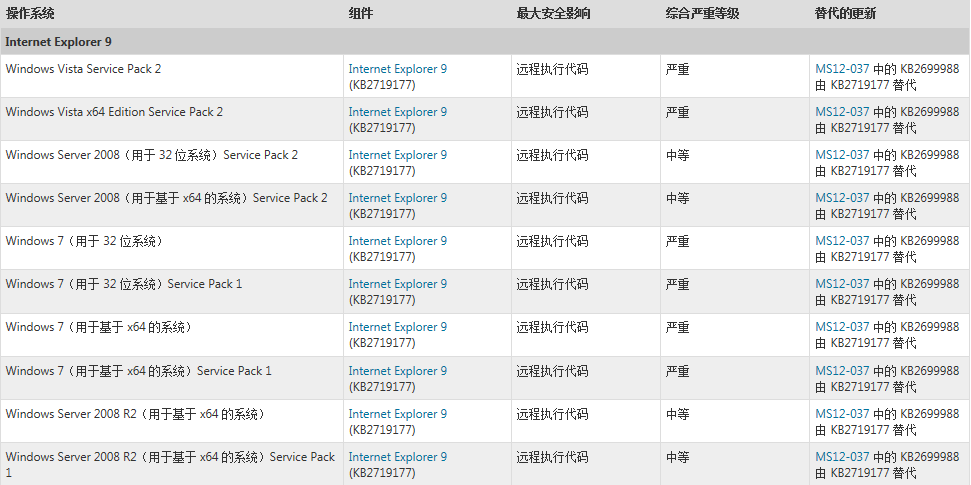Open Internet Explorer 9 link for Windows 7(用于基于 x64 的系统)row

pyautogui.click(x=398, y=327)
